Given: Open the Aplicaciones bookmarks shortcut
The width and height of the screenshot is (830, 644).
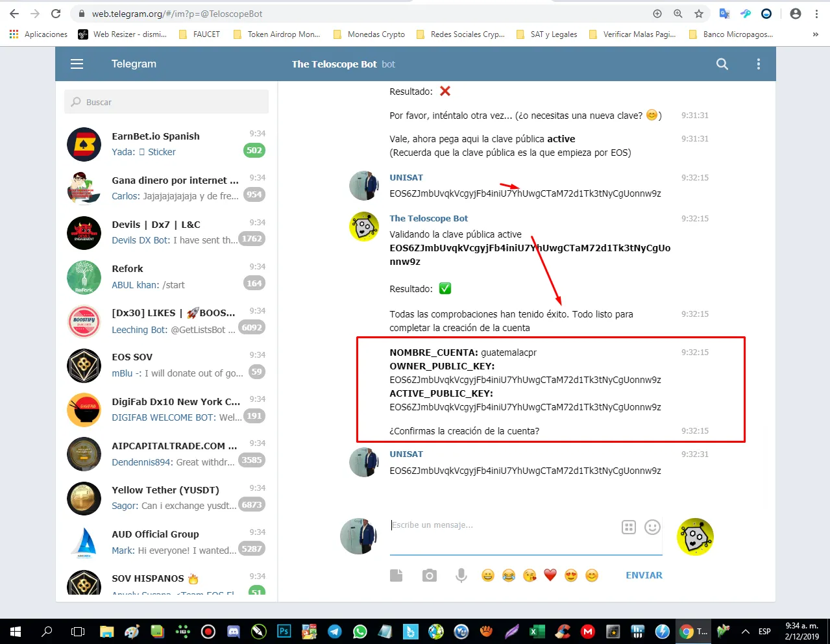Looking at the screenshot, I should point(38,34).
